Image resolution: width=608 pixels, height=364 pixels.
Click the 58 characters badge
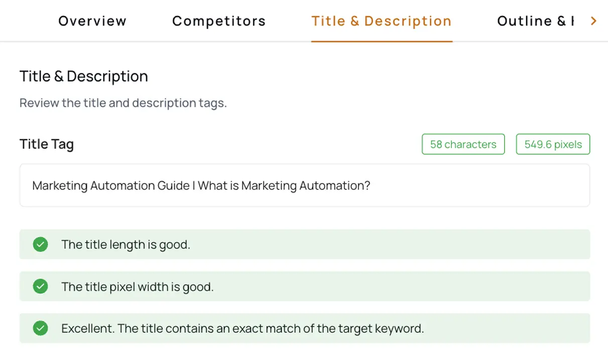(x=463, y=145)
